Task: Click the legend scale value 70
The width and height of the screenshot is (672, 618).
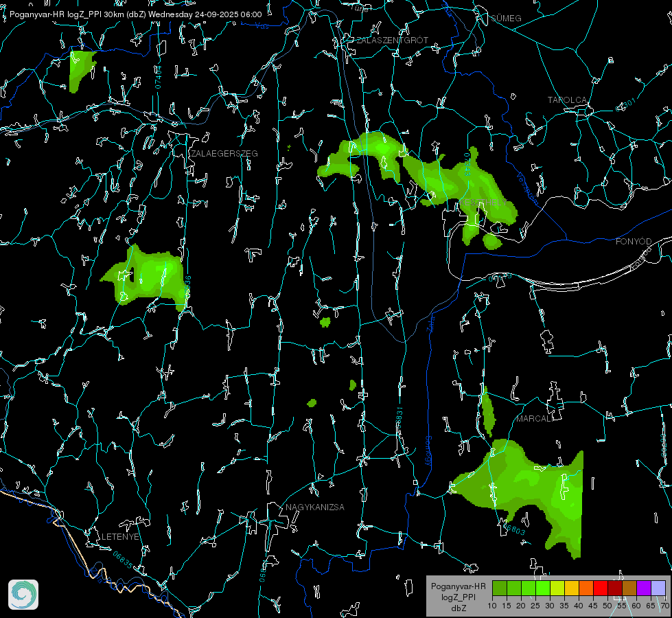Action: tap(664, 606)
